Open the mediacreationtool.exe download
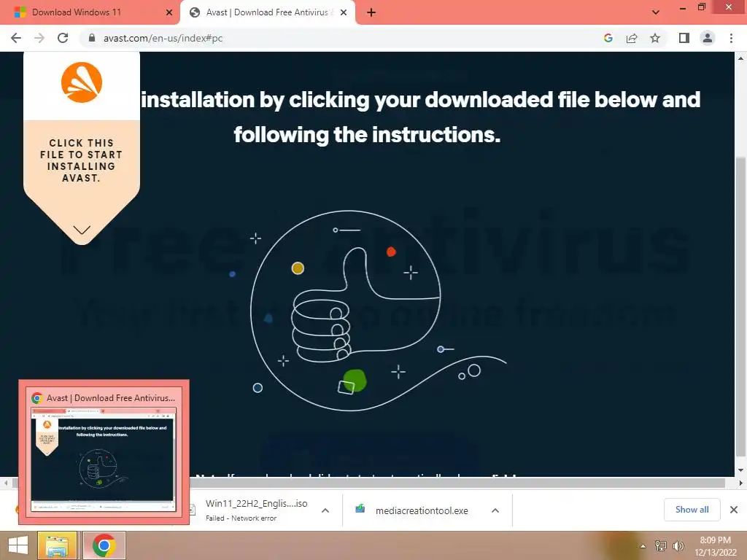Image resolution: width=747 pixels, height=560 pixels. point(422,510)
